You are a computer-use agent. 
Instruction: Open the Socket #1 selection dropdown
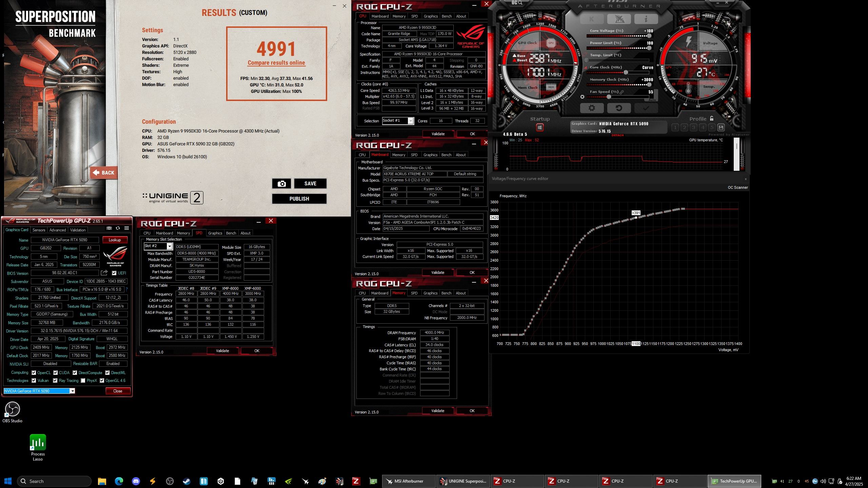click(x=410, y=121)
